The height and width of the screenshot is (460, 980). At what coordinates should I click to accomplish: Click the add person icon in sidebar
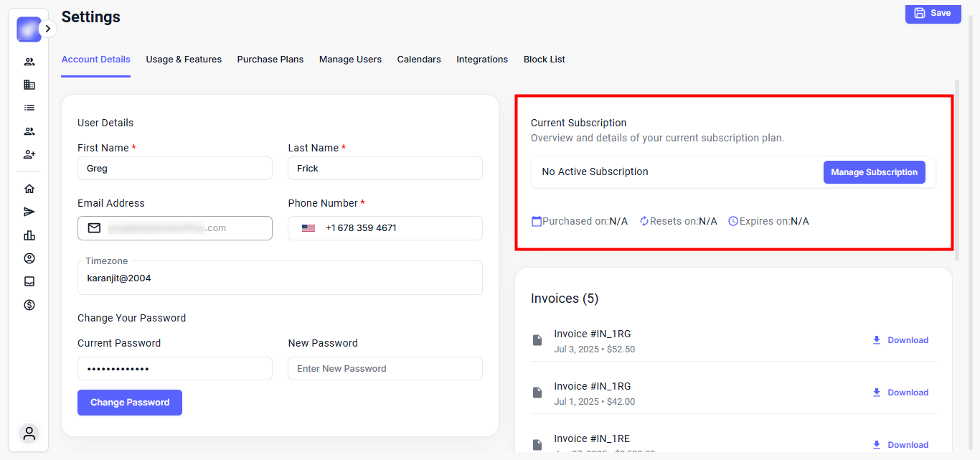(29, 154)
